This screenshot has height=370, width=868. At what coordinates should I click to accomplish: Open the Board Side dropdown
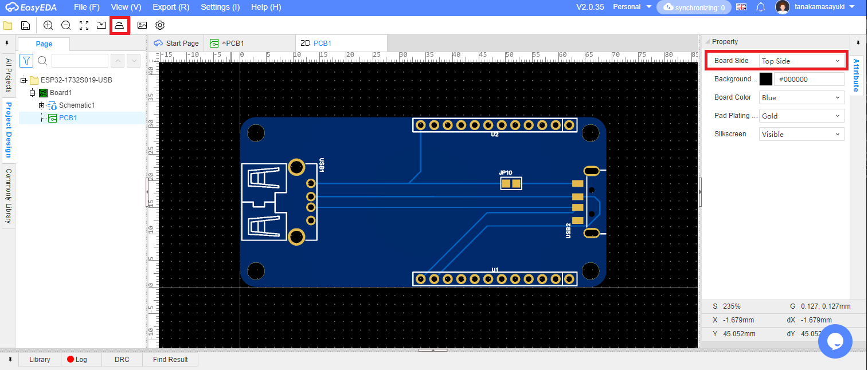click(x=801, y=61)
